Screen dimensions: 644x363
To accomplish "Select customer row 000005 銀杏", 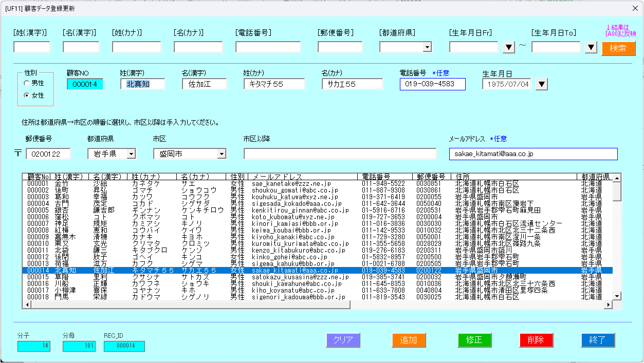I will [154, 211].
